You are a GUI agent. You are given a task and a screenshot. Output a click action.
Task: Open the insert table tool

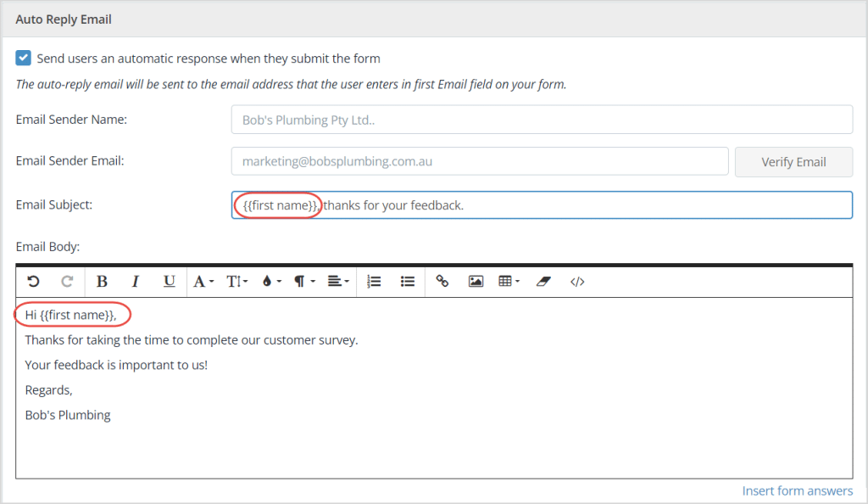pyautogui.click(x=509, y=281)
